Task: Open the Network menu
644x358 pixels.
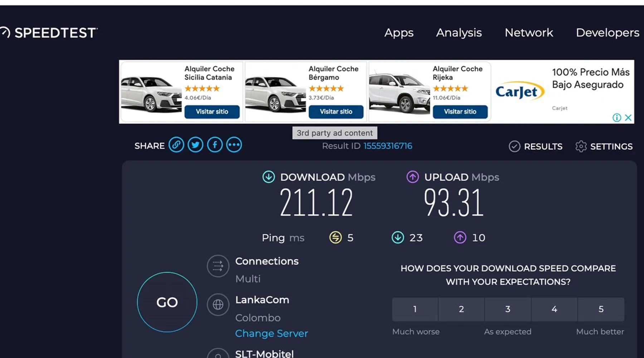Action: coord(529,33)
